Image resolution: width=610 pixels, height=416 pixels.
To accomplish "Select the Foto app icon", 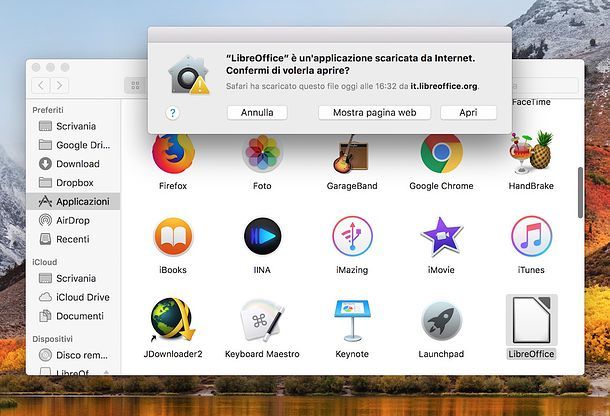I will (x=262, y=154).
